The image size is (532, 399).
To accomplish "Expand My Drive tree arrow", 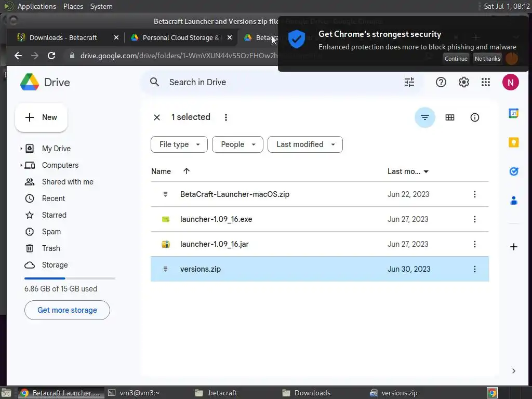I will [x=21, y=149].
